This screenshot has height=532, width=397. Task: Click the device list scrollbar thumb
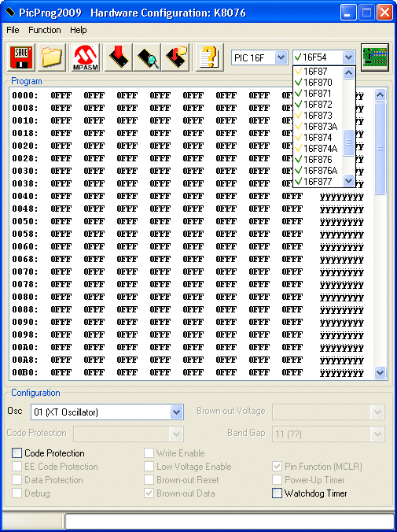348,142
